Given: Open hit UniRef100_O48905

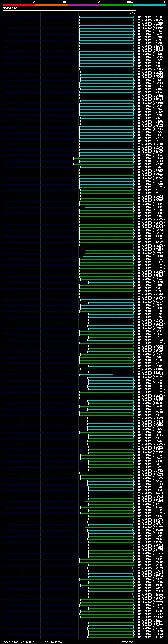Looking at the screenshot, I should 151,20.
